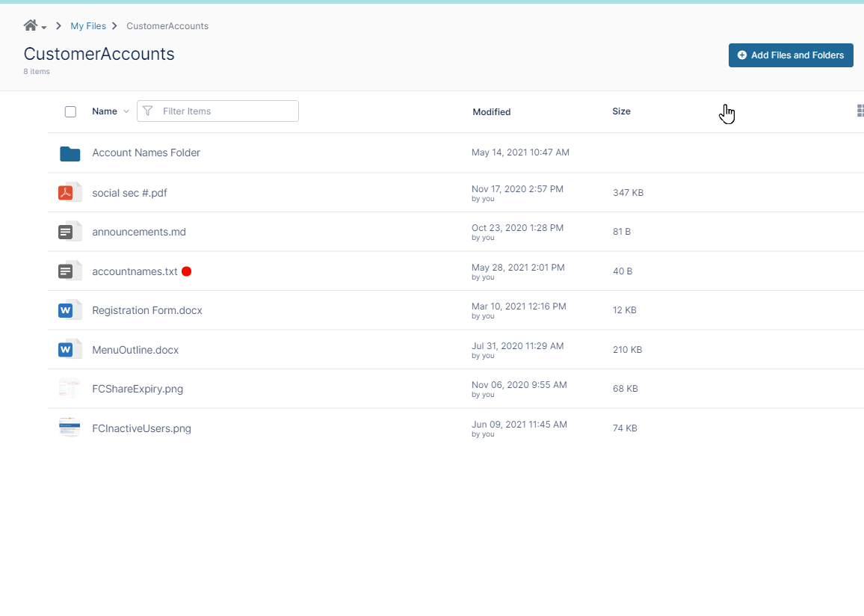Sort the list by Size column
This screenshot has width=864, height=616.
[x=621, y=111]
